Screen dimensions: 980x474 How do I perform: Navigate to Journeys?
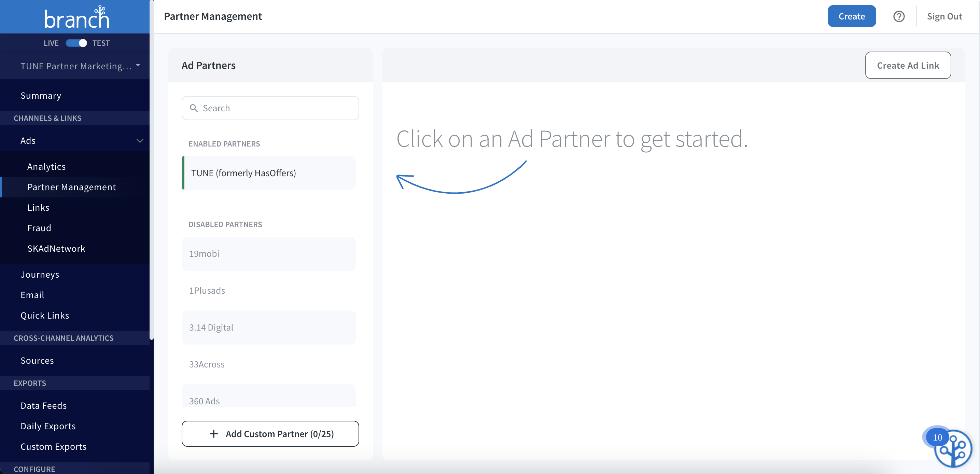[x=40, y=274]
